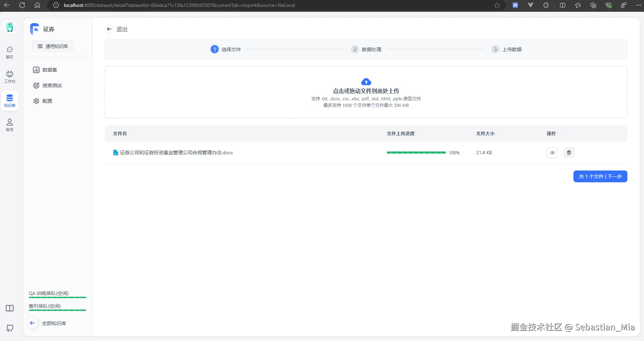Click the browser profile link icon
Screen dimensions: 644x341
624,5
